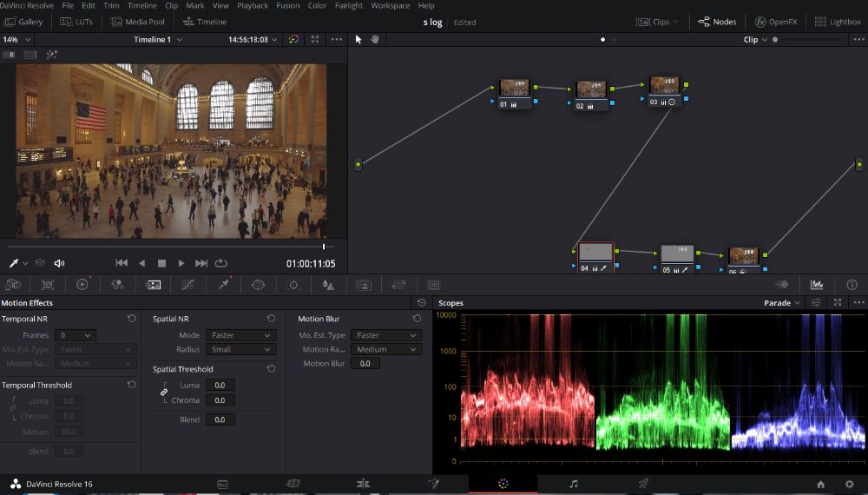
Task: Open the Tracker palette
Action: [x=293, y=285]
